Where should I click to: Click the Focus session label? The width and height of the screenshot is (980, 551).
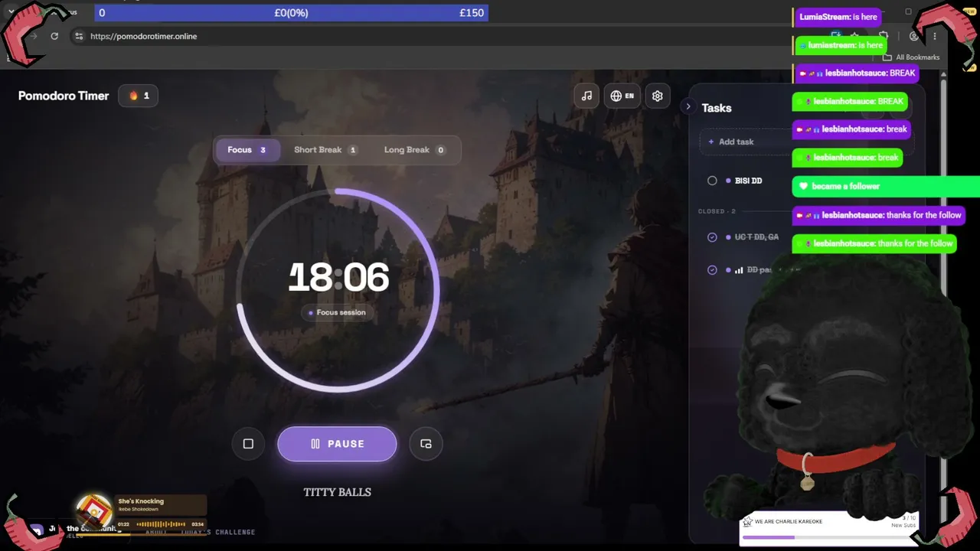tap(337, 312)
